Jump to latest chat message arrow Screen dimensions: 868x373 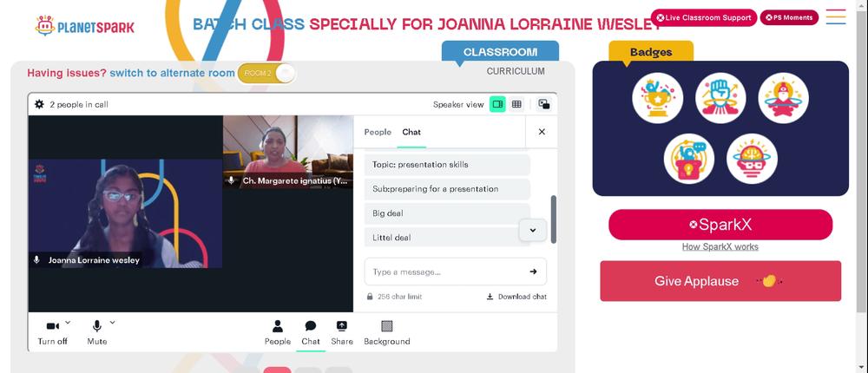point(533,230)
